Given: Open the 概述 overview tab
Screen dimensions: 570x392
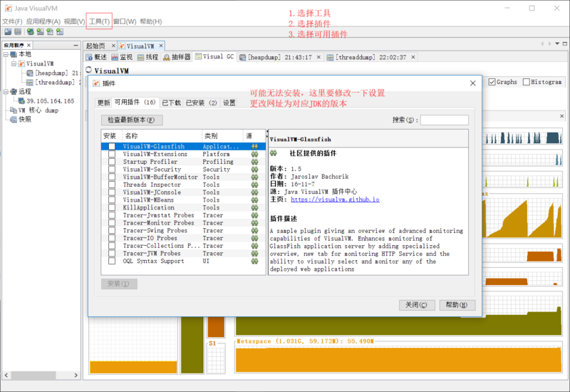Looking at the screenshot, I should [x=96, y=57].
